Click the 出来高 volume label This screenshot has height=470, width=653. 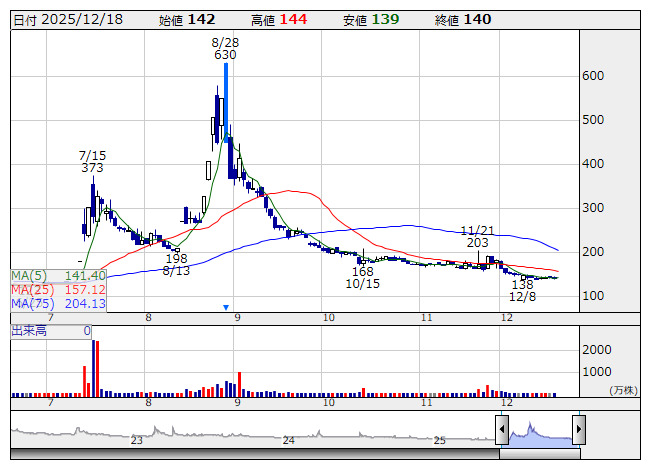click(x=30, y=330)
